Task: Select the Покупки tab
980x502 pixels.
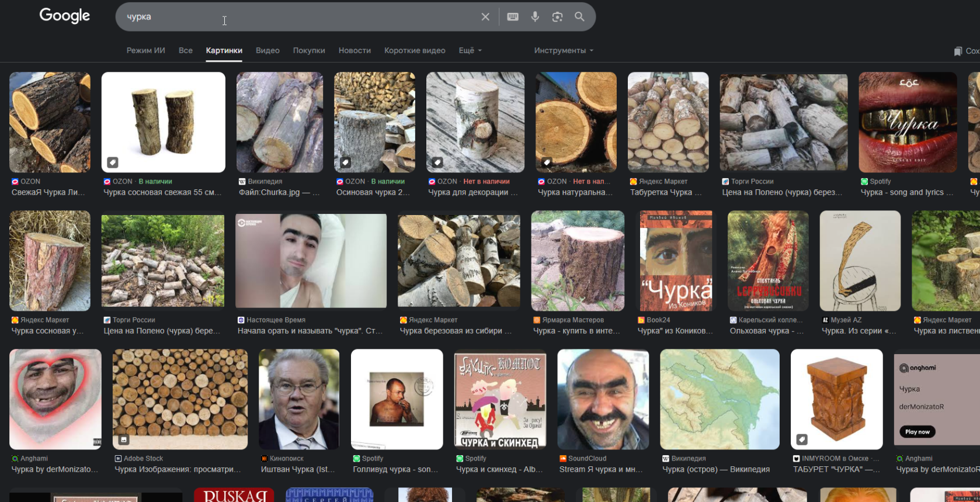Action: [309, 51]
